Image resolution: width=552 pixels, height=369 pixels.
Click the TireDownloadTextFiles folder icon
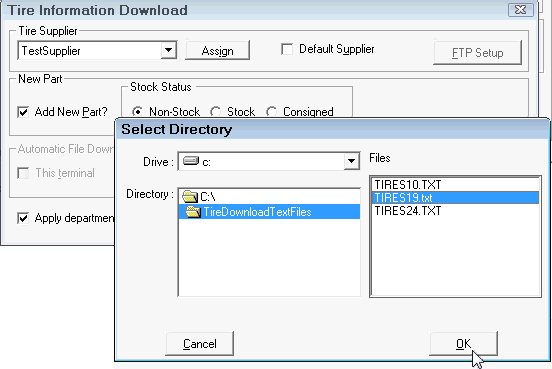pos(193,212)
